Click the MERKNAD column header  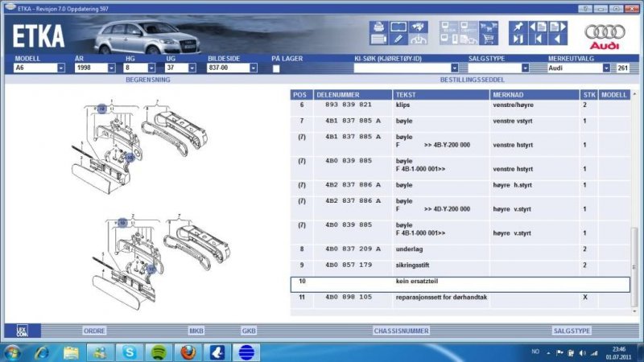[535, 95]
